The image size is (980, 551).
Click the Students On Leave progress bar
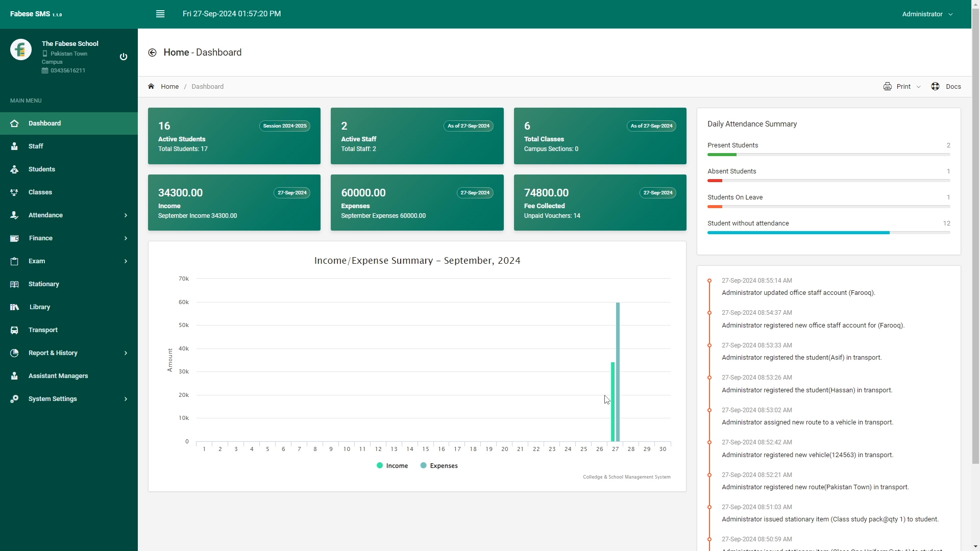[829, 207]
